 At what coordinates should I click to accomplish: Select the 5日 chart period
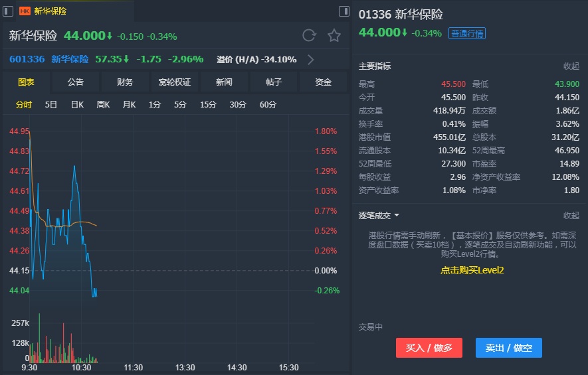point(51,105)
